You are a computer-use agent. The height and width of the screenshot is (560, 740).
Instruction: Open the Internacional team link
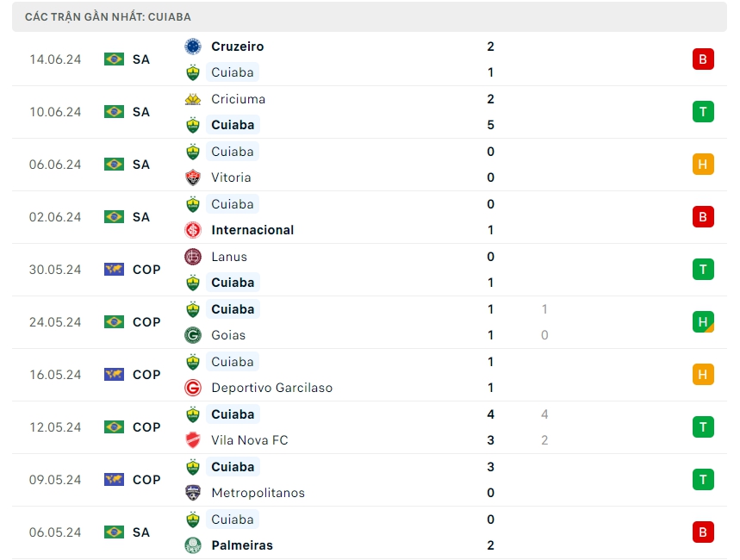click(x=252, y=230)
